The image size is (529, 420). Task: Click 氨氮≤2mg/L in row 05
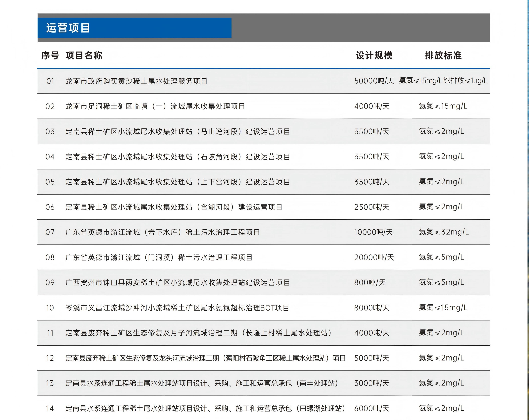(x=441, y=182)
